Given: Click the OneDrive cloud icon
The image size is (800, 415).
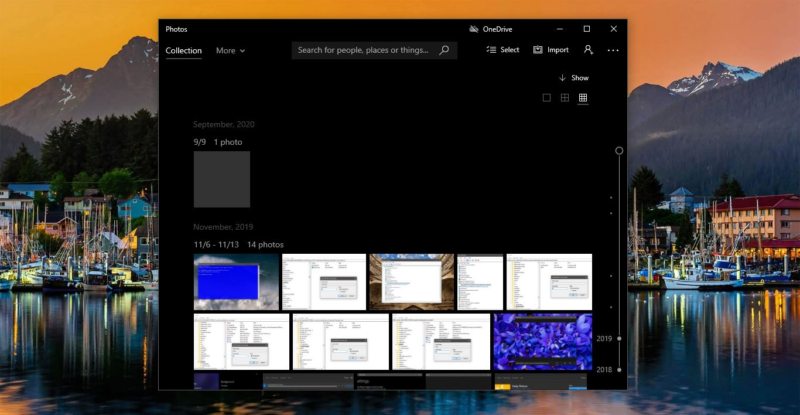Looking at the screenshot, I should (474, 29).
